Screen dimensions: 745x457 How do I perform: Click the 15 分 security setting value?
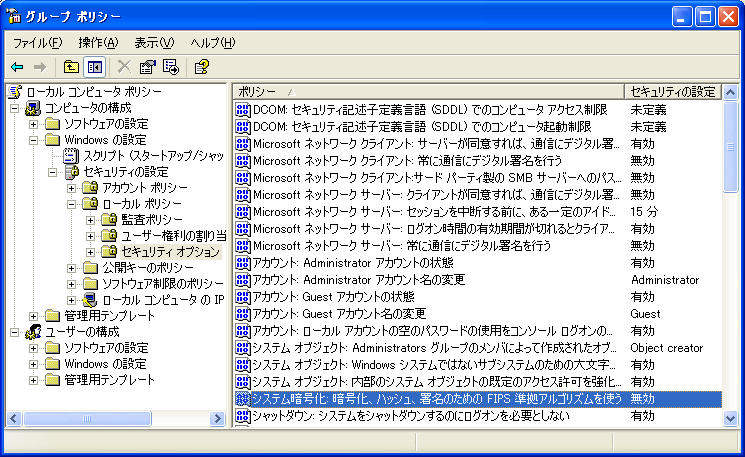pos(644,212)
